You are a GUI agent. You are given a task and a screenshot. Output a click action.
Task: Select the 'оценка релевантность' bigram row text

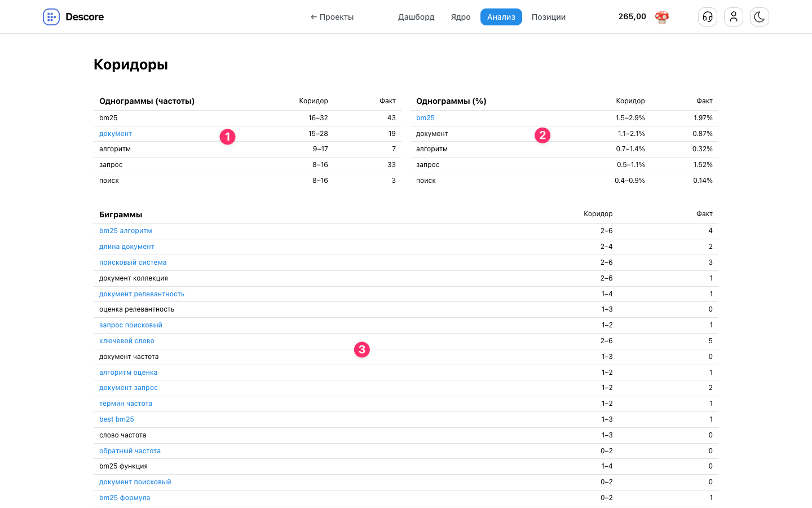(136, 309)
